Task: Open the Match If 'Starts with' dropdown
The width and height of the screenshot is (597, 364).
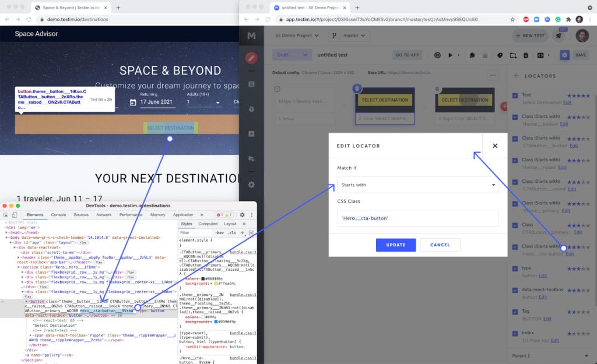Action: coord(417,185)
